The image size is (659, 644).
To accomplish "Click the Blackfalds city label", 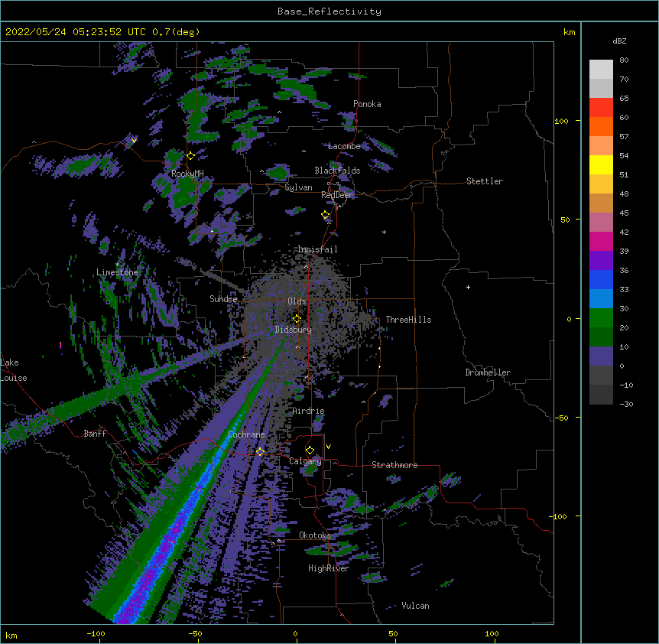I will (337, 171).
